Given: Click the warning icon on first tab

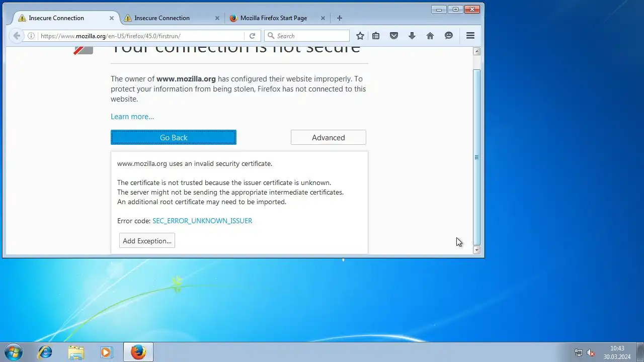Looking at the screenshot, I should [22, 18].
